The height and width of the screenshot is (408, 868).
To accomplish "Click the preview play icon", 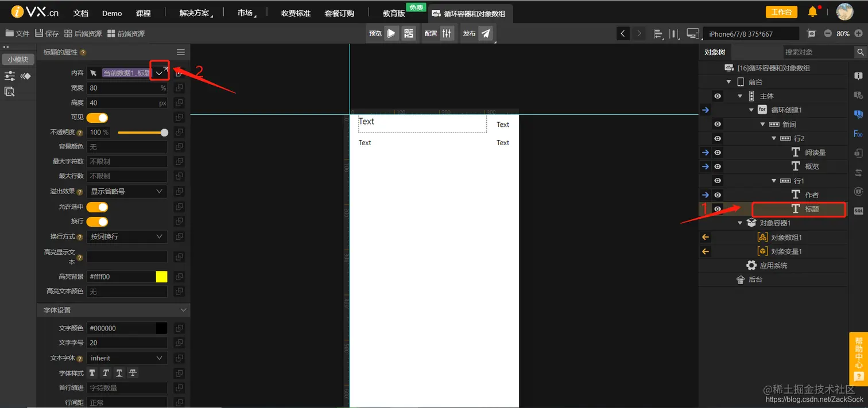I will 391,33.
